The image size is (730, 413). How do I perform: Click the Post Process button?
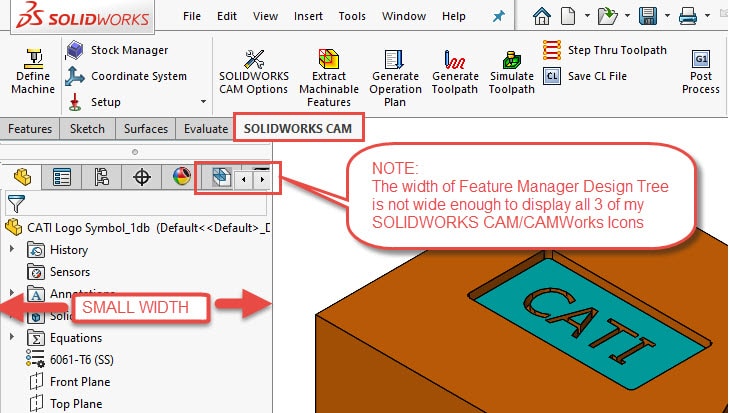(701, 68)
